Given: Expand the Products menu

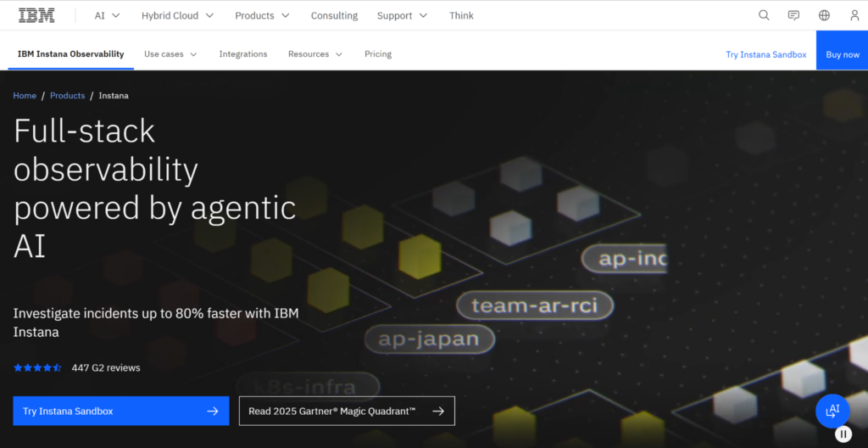Looking at the screenshot, I should pyautogui.click(x=263, y=15).
